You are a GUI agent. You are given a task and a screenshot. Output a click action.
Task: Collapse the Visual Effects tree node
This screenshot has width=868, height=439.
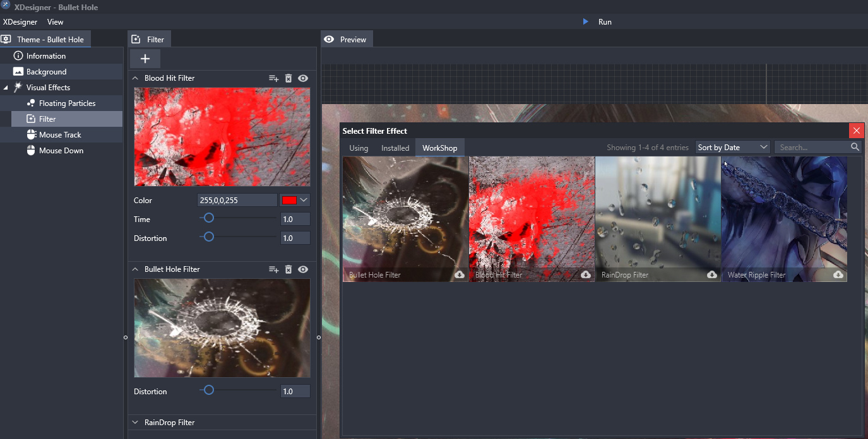6,88
